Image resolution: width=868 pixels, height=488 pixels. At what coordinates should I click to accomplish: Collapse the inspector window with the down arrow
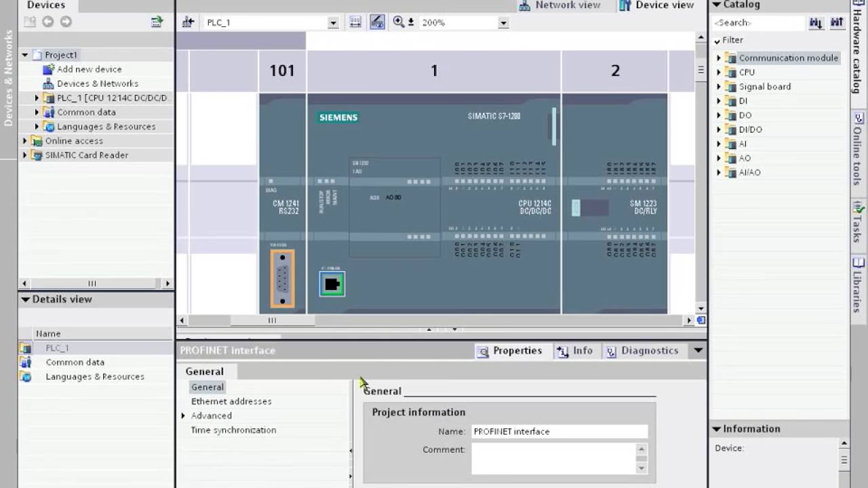(698, 350)
